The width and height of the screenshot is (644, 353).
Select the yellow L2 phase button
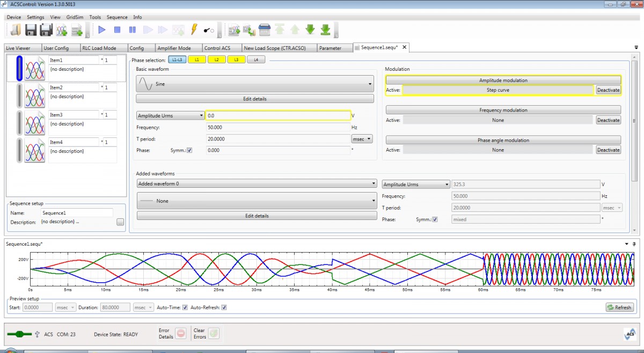coord(216,60)
